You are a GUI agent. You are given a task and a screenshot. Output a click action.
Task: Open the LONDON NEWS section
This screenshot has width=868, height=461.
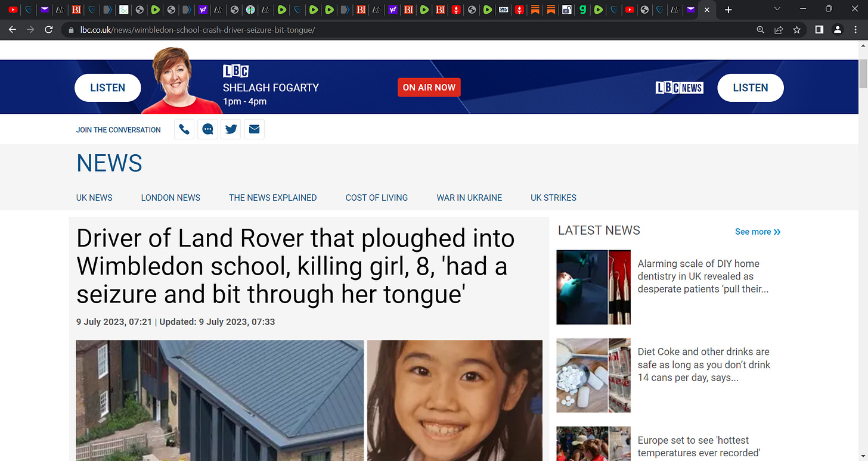coord(170,198)
